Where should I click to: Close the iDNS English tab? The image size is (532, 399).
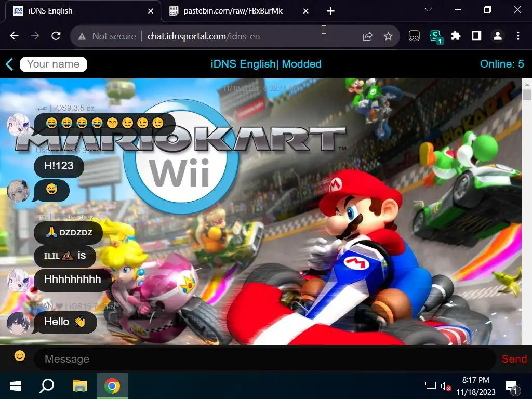[151, 11]
